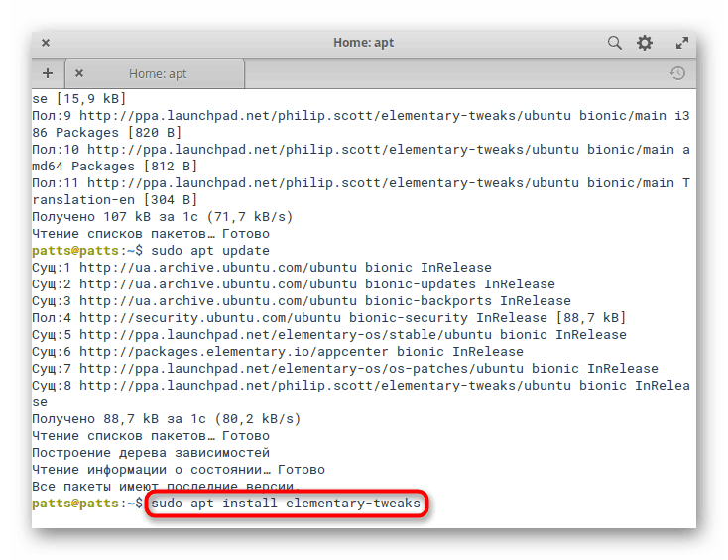This screenshot has width=728, height=560.
Task: Click the Сущ:8 philip.scott elementary-tweaks InRelease line
Action: [361, 386]
